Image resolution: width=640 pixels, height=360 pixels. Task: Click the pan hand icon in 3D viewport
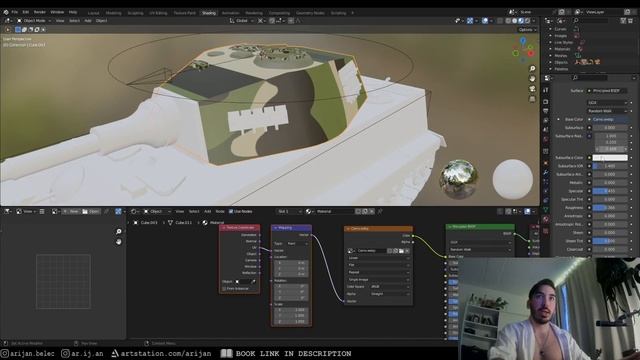click(532, 78)
